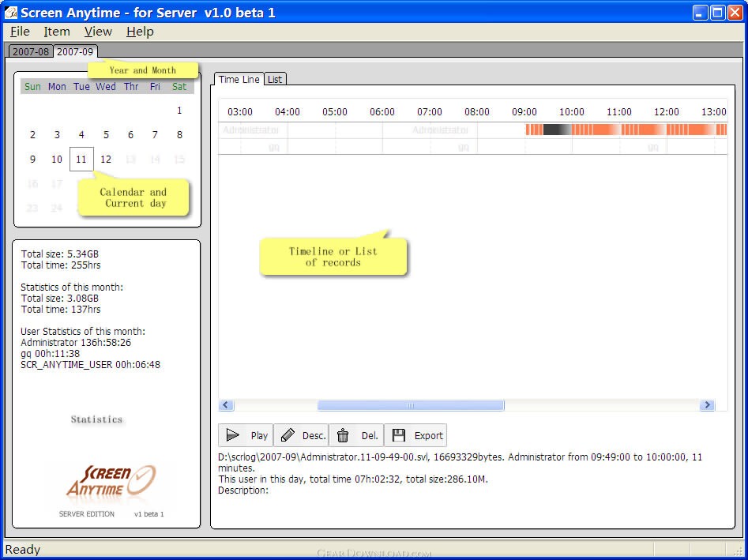Click the horizontal timeline scrollbar thumb
The height and width of the screenshot is (560, 748).
pos(411,405)
